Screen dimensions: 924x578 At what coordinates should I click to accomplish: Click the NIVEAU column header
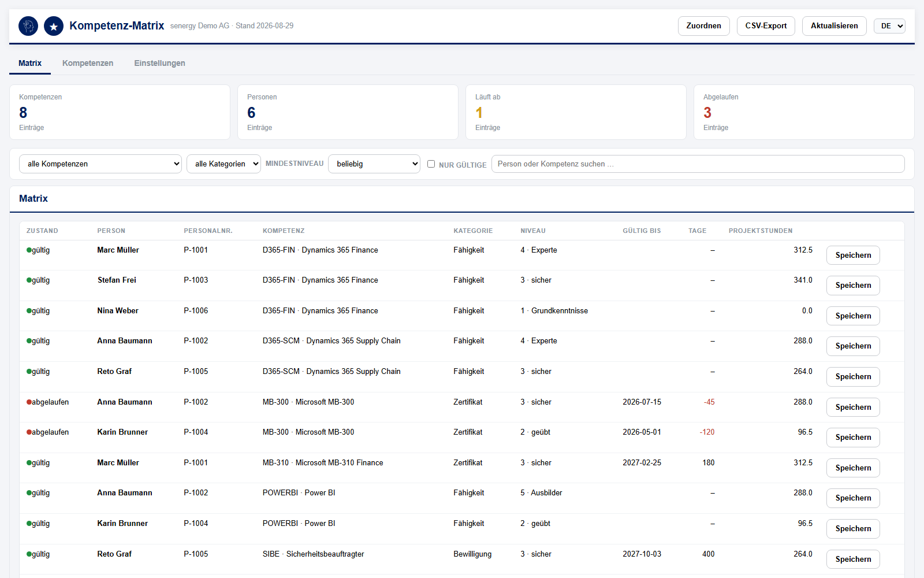(x=533, y=231)
